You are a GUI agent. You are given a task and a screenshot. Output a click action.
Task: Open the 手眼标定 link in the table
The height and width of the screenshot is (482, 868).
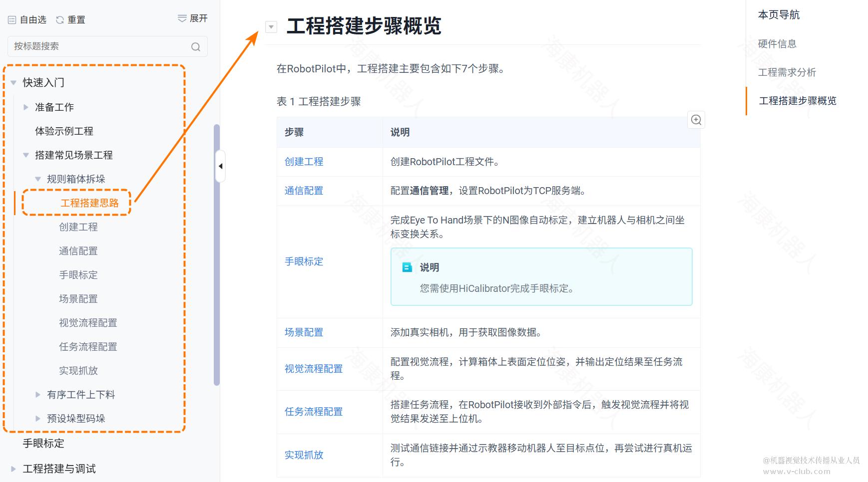point(303,261)
